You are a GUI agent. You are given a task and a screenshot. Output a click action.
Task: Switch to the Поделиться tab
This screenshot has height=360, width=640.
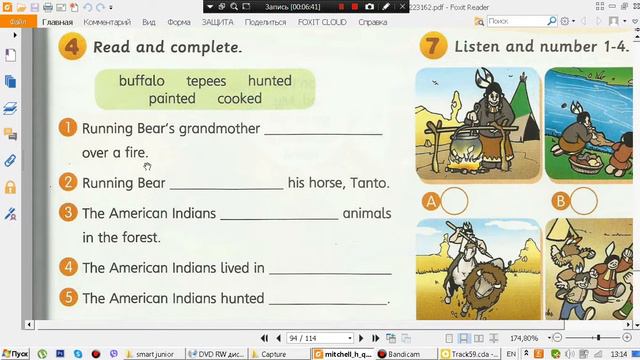[265, 22]
